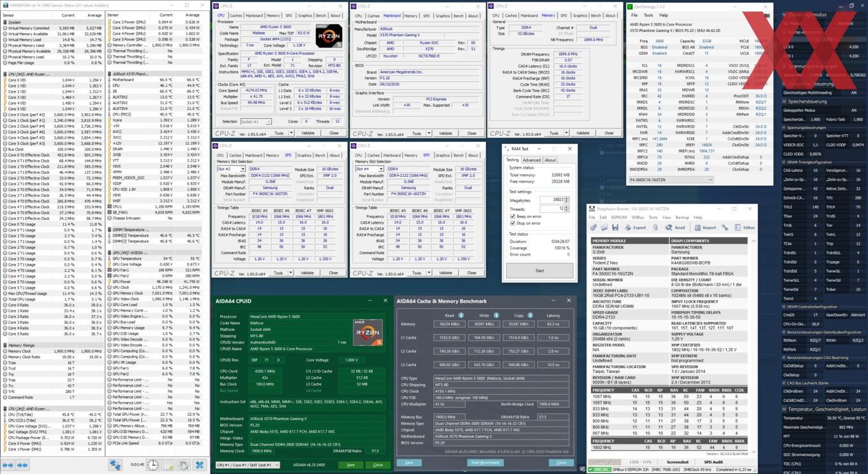Collapse the Speichersteuerung section in Ryzen Master
The height and width of the screenshot is (474, 868).
[x=785, y=101]
